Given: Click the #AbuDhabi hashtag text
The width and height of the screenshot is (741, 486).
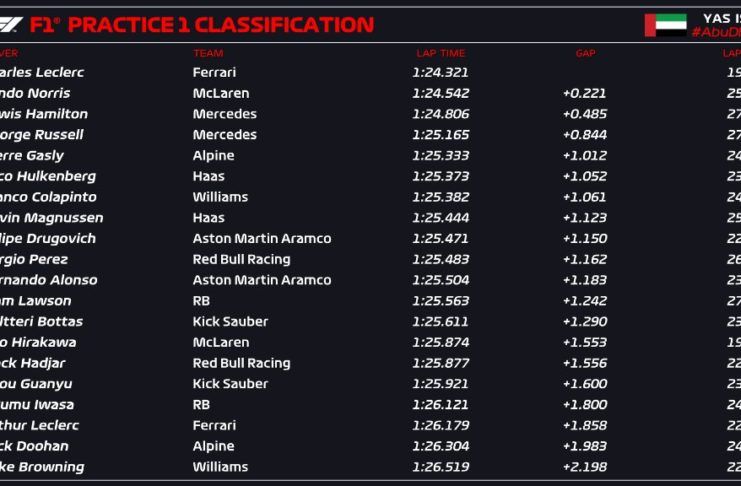Looking at the screenshot, I should click(x=715, y=33).
